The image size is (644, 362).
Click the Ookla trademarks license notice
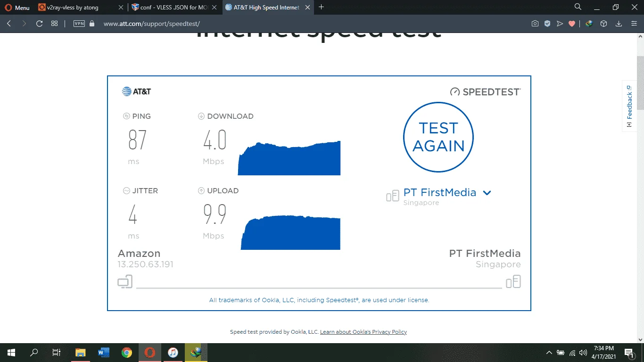click(319, 300)
